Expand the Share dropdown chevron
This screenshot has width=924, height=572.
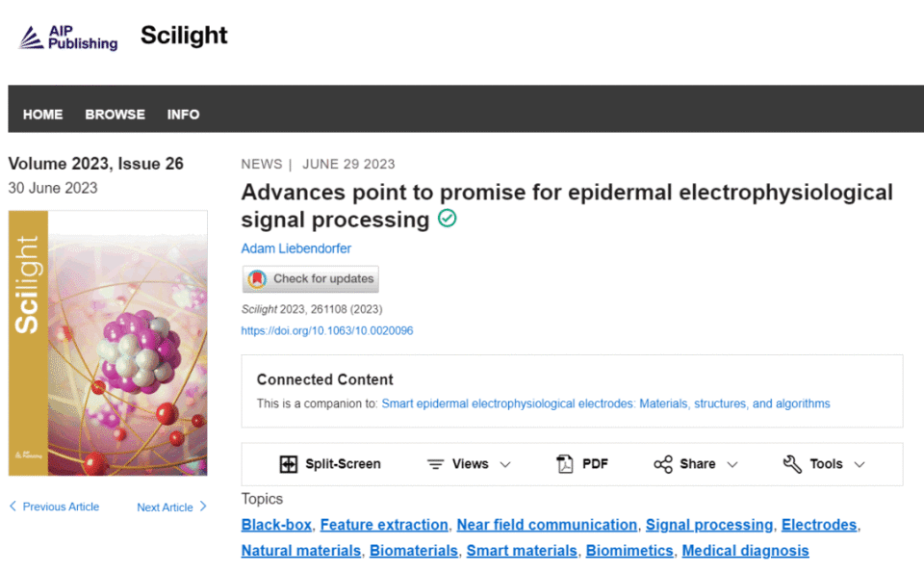point(732,464)
